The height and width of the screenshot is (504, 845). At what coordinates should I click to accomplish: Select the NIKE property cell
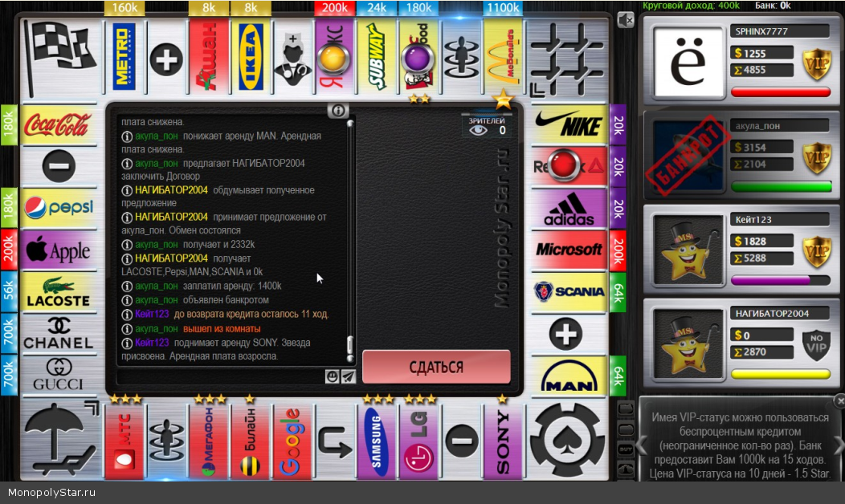[569, 124]
